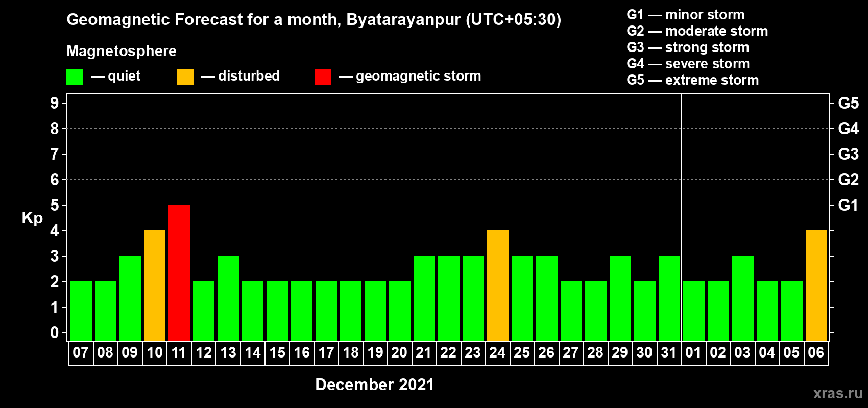
Task: Click the green bar for January 03
Action: (x=743, y=298)
